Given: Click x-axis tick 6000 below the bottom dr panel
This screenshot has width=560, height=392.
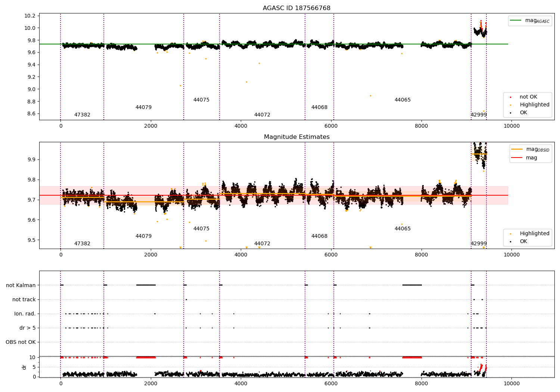Looking at the screenshot, I should click(331, 384).
